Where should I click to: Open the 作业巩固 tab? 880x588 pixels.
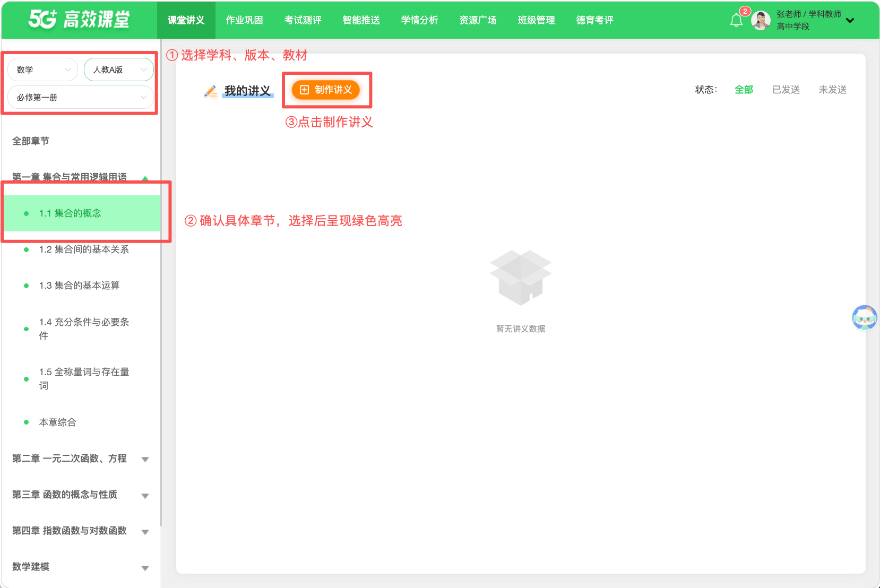[x=244, y=20]
